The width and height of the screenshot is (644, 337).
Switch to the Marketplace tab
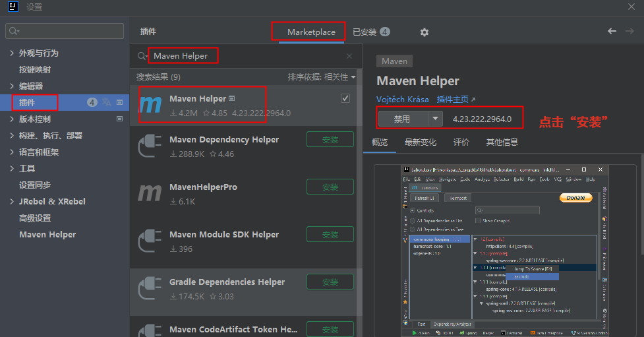(311, 32)
